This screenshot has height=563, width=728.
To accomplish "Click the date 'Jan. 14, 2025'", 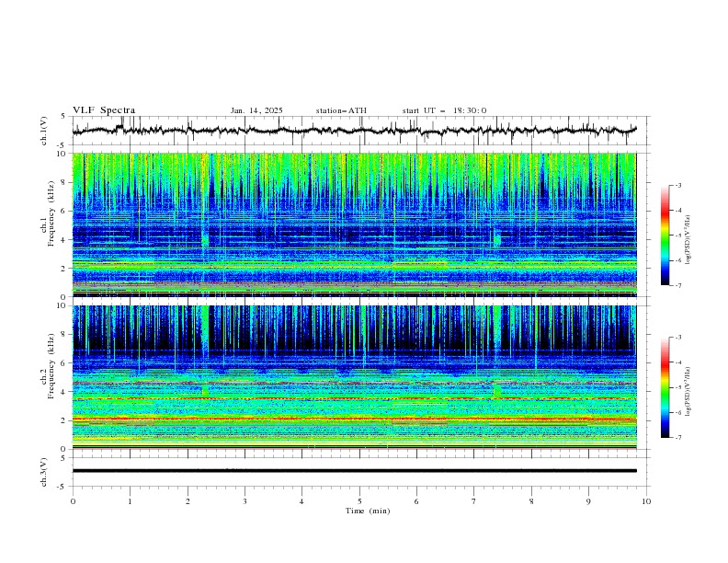I will click(x=256, y=110).
